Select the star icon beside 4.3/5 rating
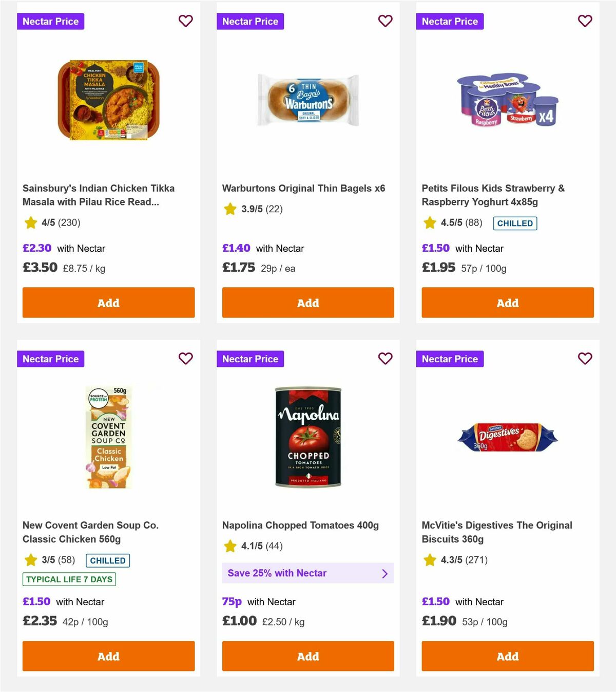616x692 pixels. (429, 560)
